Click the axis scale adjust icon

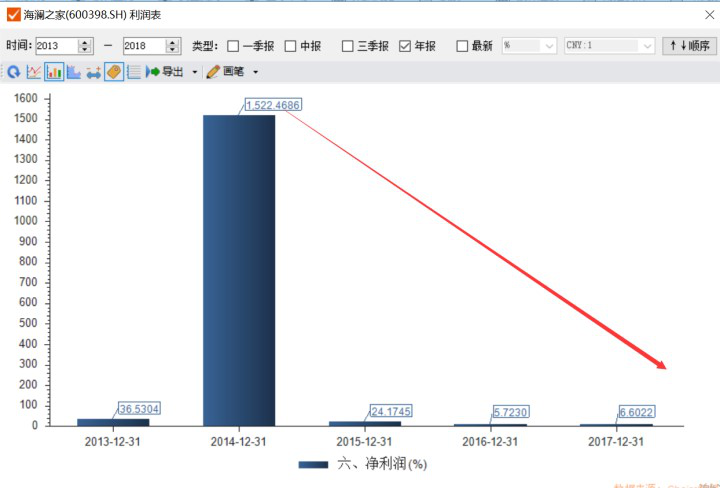coord(94,73)
